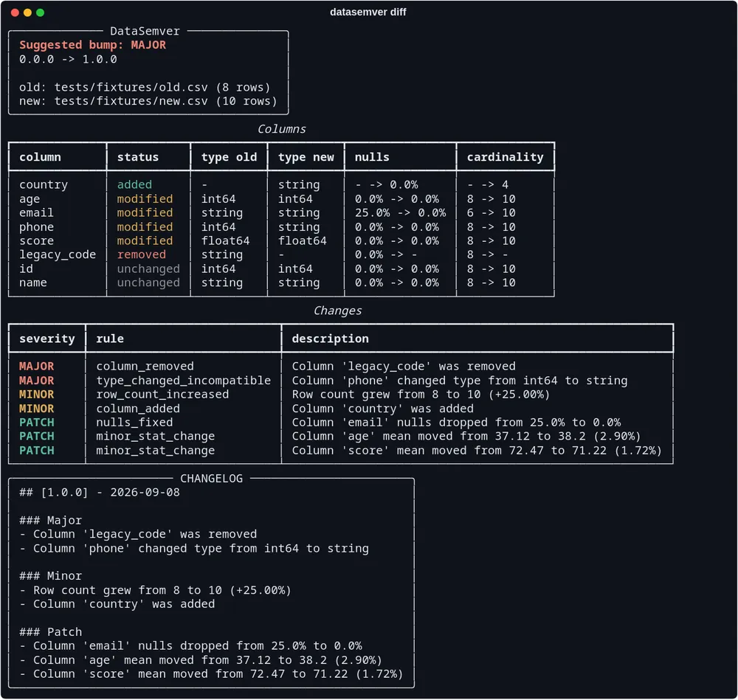Screen dimensions: 738x700
Task: Click the green maximize window button
Action: pos(40,13)
